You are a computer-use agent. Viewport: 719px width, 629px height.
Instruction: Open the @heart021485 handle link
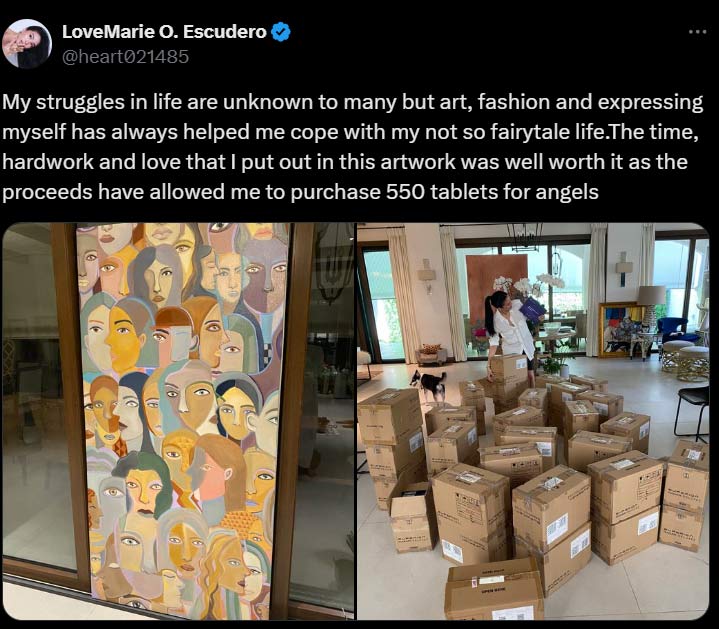pyautogui.click(x=125, y=57)
